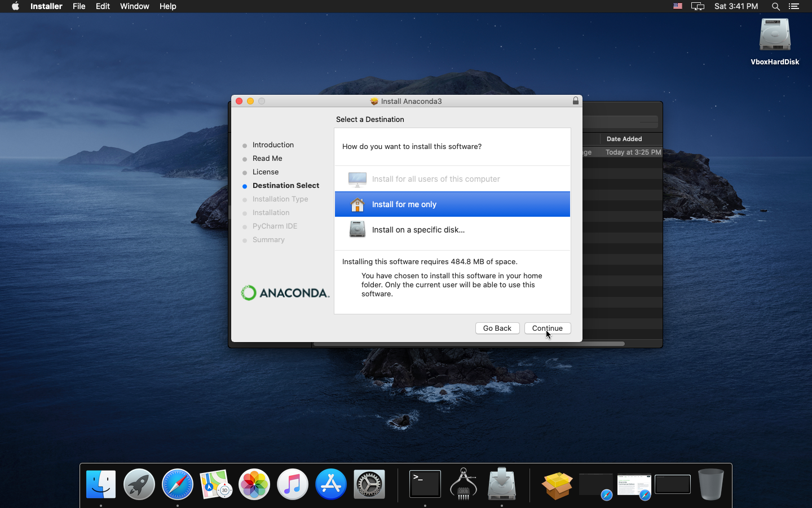812x508 pixels.
Task: Click the Installer app dock icon
Action: [x=502, y=484]
